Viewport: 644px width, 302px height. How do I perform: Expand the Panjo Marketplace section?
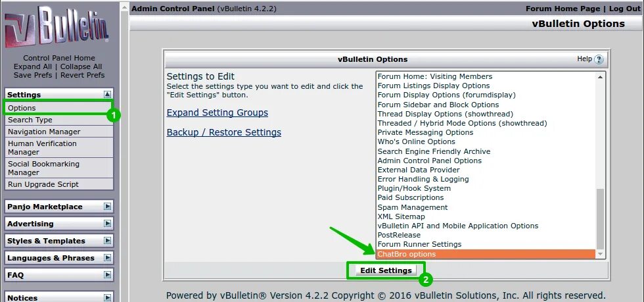click(x=107, y=206)
